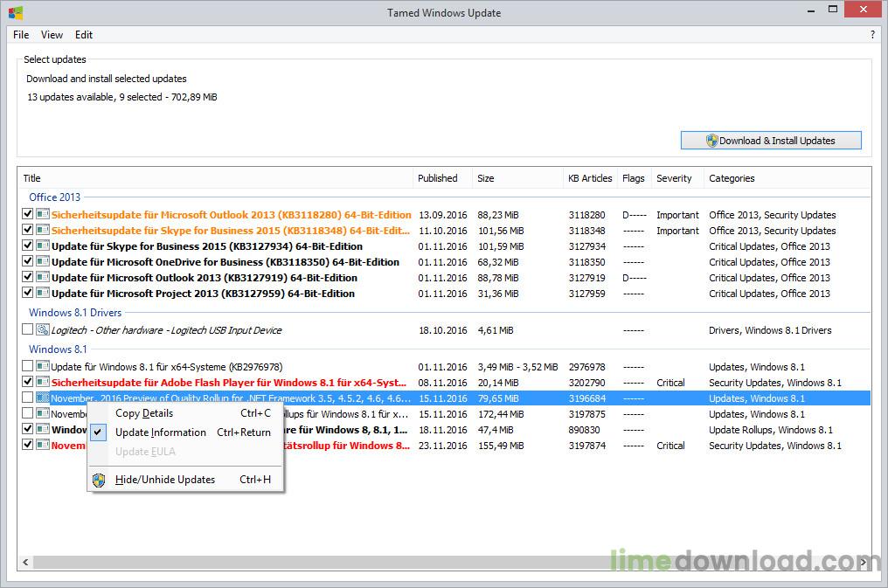This screenshot has width=888, height=588.
Task: Click the update icon beside OneDrive KB3118350 row
Action: pos(43,262)
